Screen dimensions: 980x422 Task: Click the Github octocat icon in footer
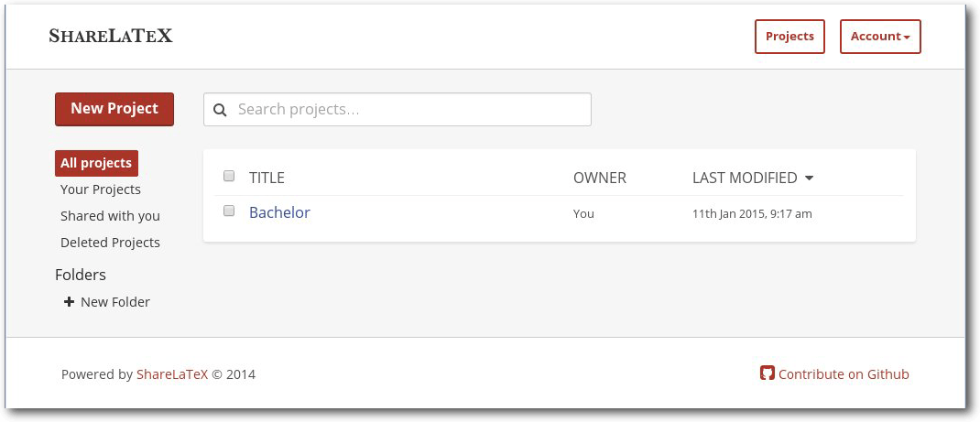[x=767, y=373]
